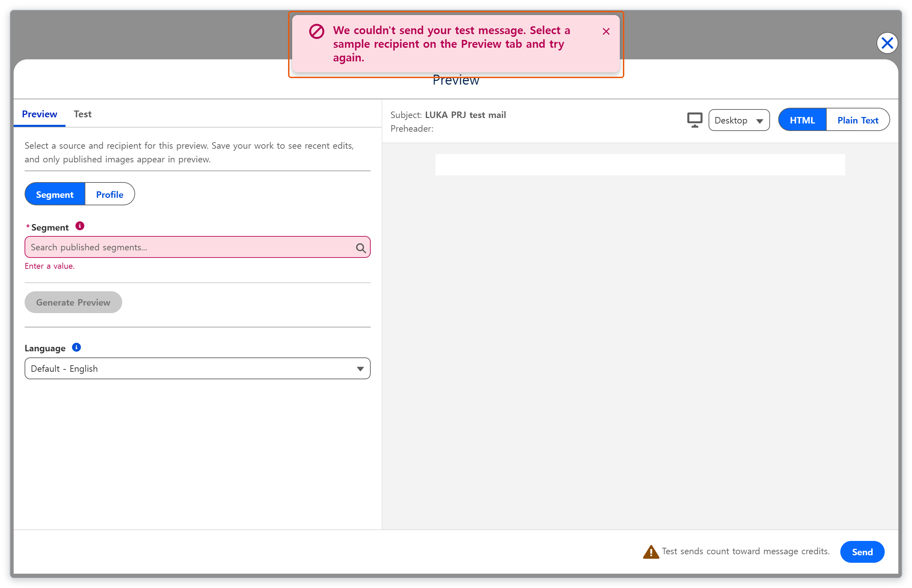
Task: Close the Preview dialog with the blue X
Action: pos(887,43)
